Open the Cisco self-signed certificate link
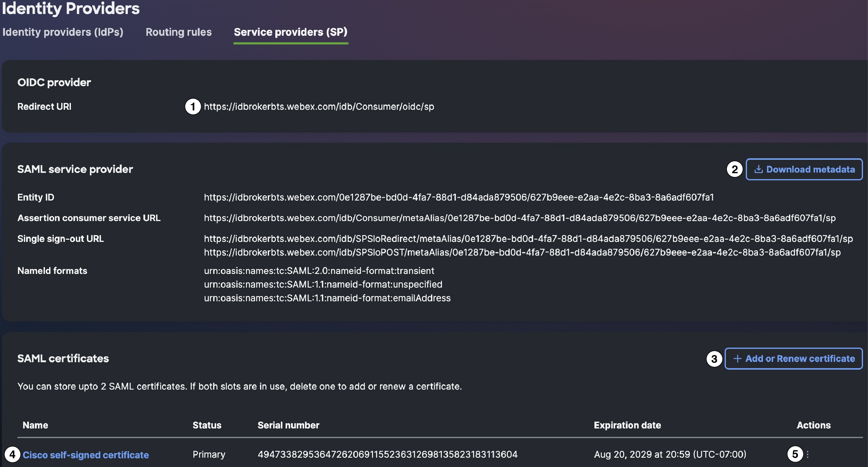This screenshot has width=868, height=467. click(x=86, y=455)
